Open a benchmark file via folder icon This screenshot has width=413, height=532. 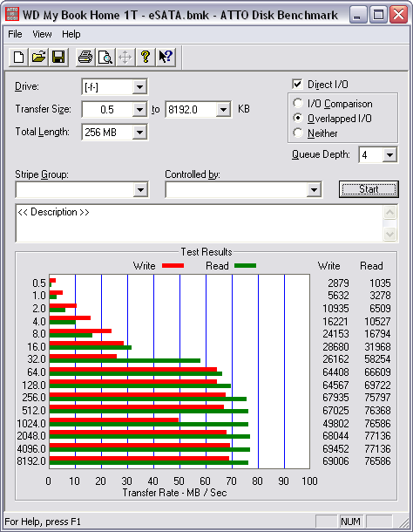coord(38,57)
